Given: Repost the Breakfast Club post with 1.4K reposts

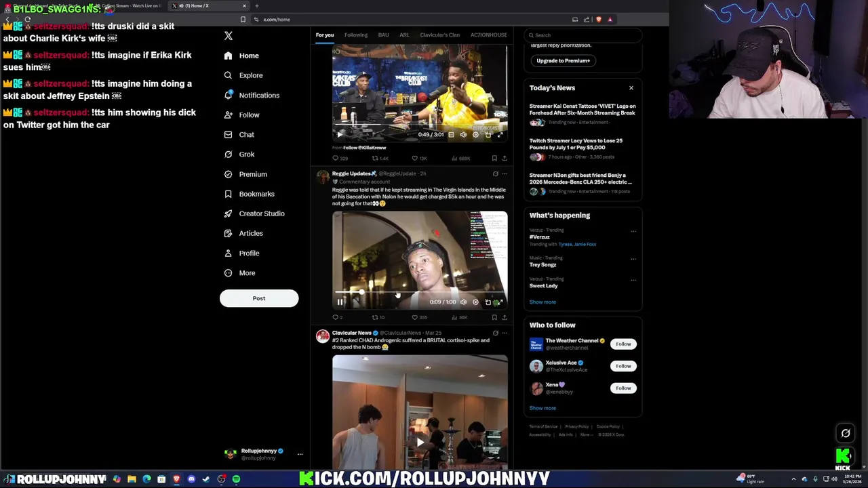Looking at the screenshot, I should 380,159.
